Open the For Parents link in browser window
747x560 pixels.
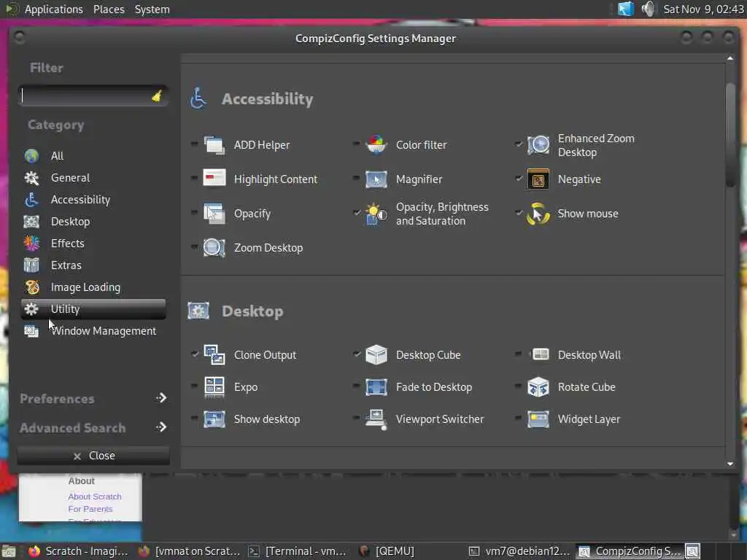[x=90, y=509]
